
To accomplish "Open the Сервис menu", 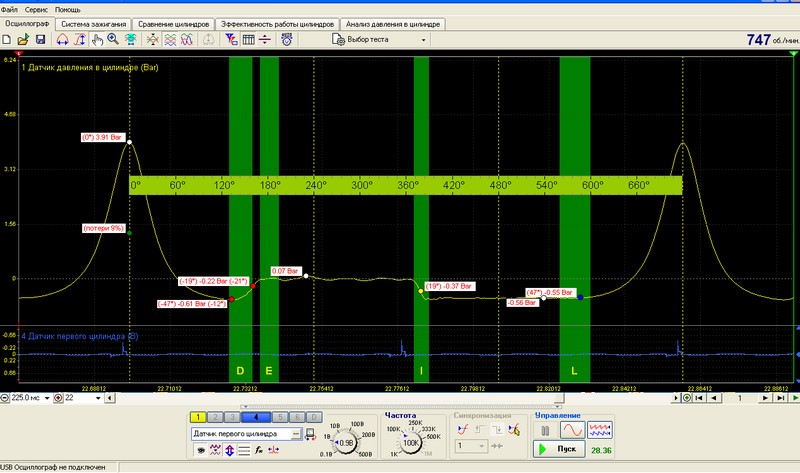I will (x=36, y=10).
